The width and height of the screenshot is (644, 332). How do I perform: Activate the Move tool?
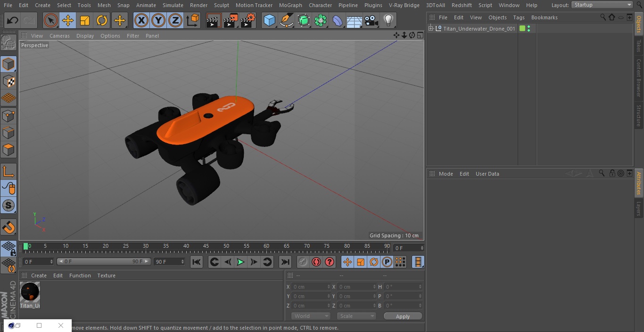[x=68, y=21]
